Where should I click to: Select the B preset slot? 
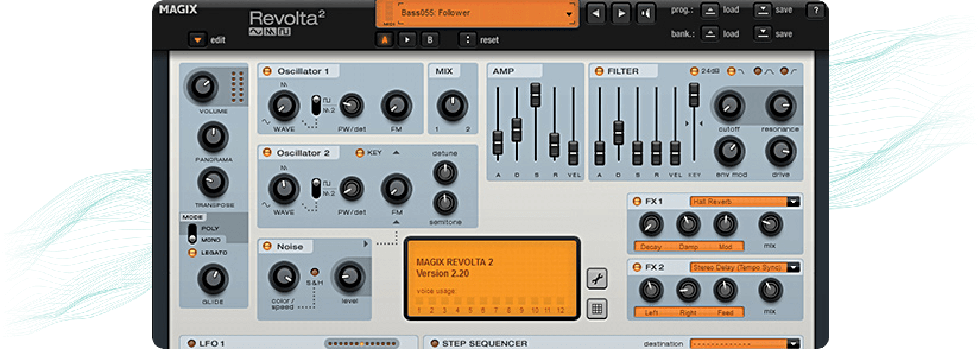coord(430,40)
